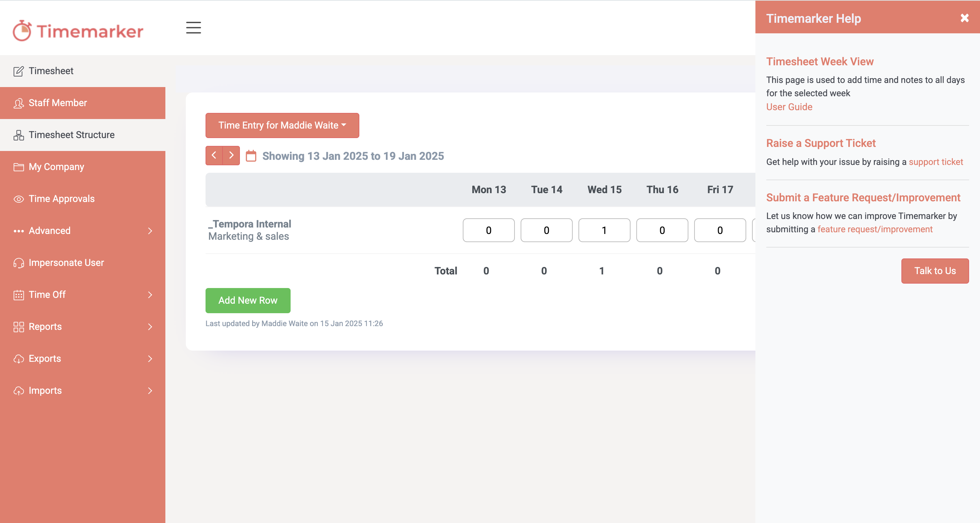Click the Exports cloud download icon
980x523 pixels.
[x=18, y=358]
